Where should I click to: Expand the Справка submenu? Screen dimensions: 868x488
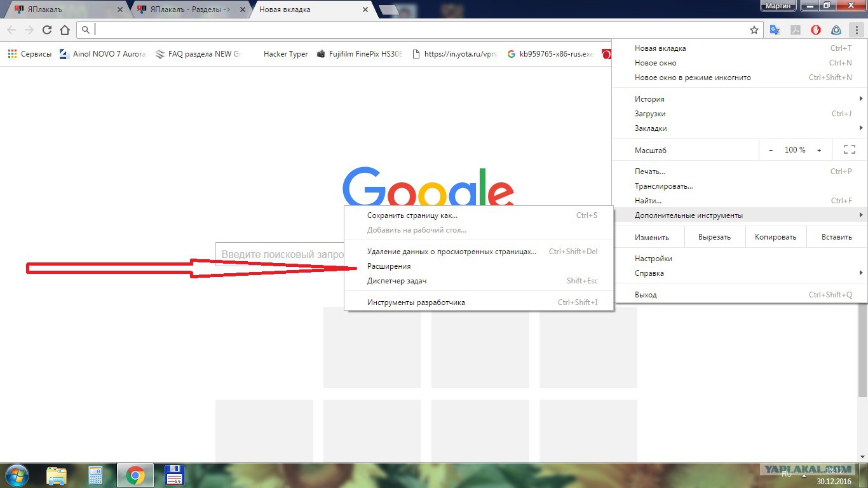click(740, 273)
